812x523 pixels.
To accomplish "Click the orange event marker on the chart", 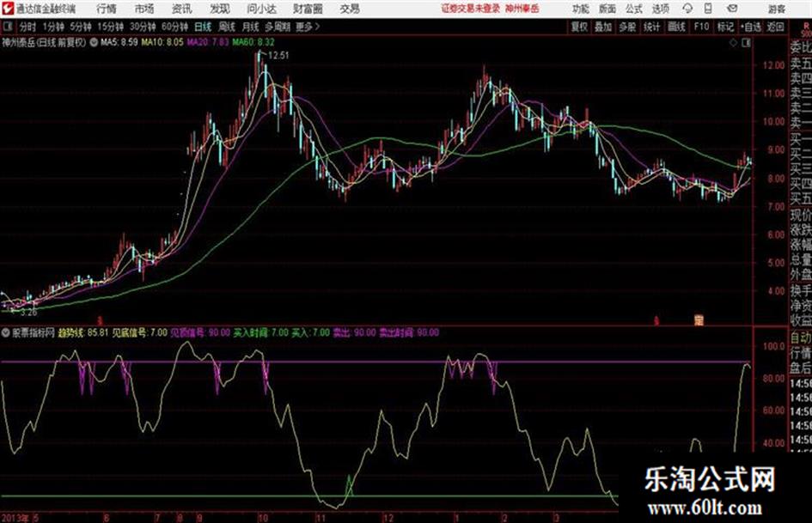I will tap(699, 319).
